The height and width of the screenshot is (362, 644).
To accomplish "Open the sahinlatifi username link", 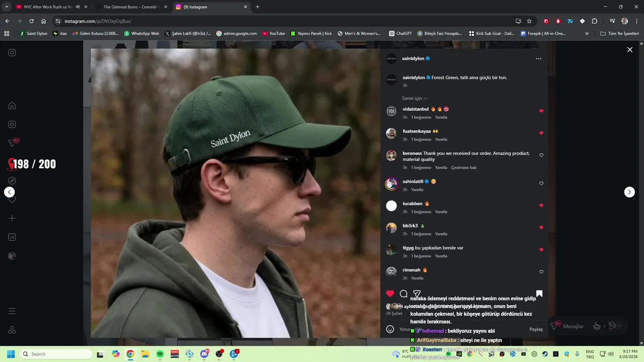I will pos(413,182).
